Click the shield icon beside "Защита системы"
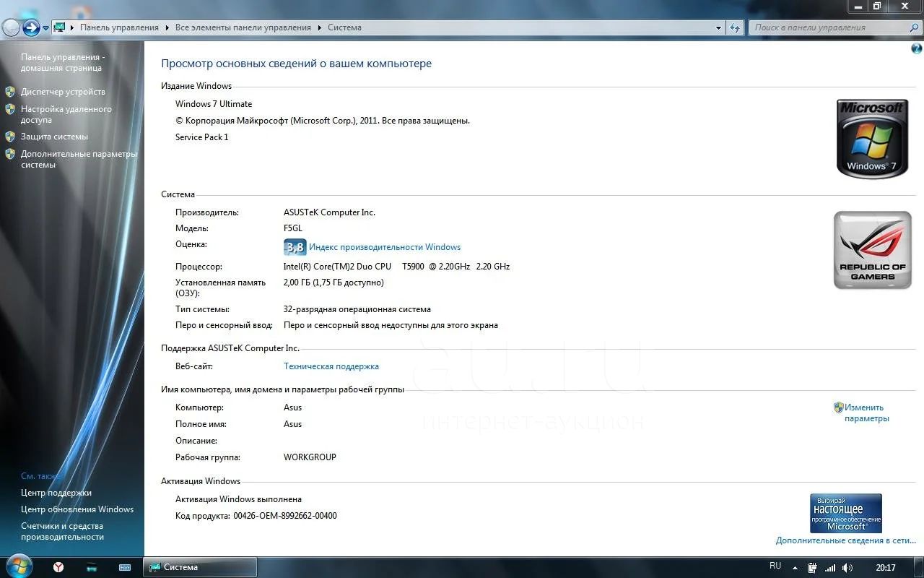Image resolution: width=924 pixels, height=578 pixels. pyautogui.click(x=10, y=137)
